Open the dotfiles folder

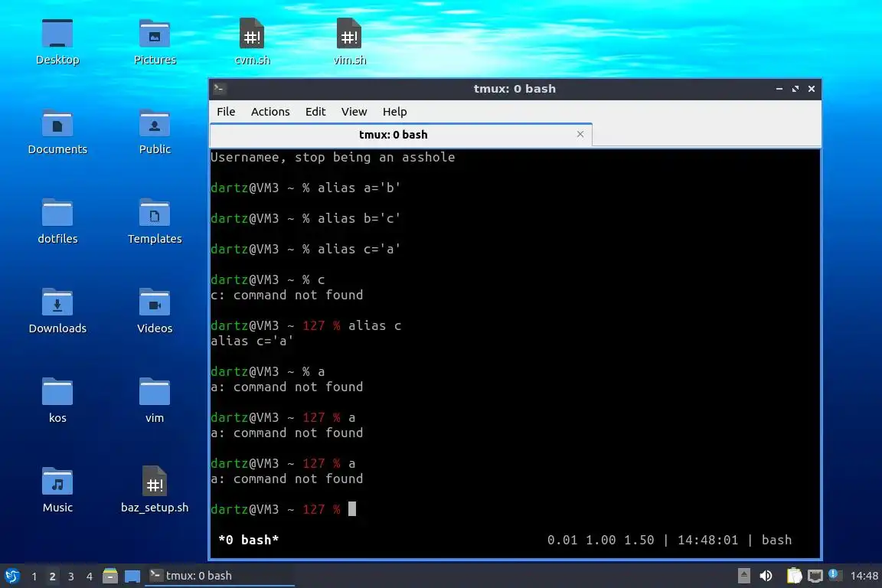click(x=57, y=221)
